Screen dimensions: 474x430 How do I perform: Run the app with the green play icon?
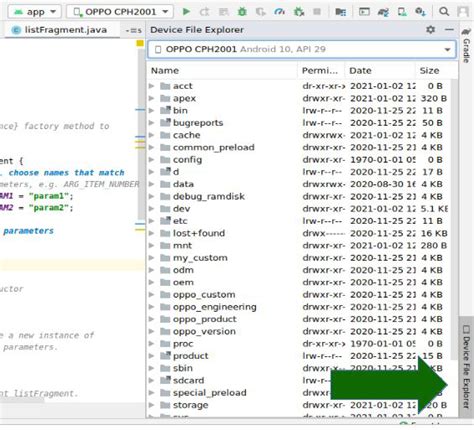(x=186, y=12)
